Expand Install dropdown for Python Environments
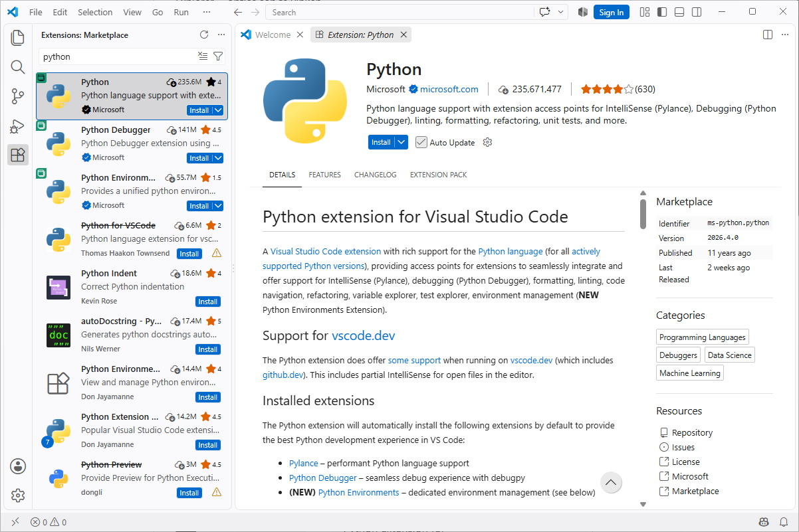Screen dimensions: 799x532 tap(217, 206)
